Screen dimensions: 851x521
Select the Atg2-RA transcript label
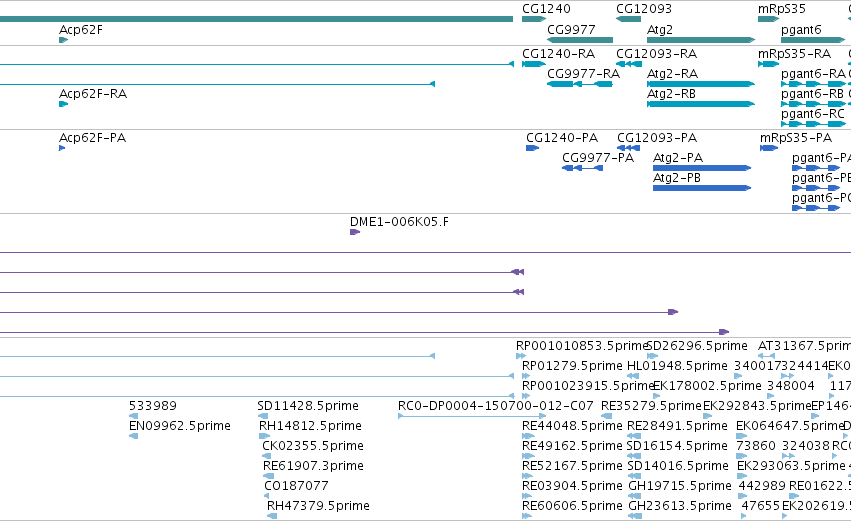pos(672,74)
